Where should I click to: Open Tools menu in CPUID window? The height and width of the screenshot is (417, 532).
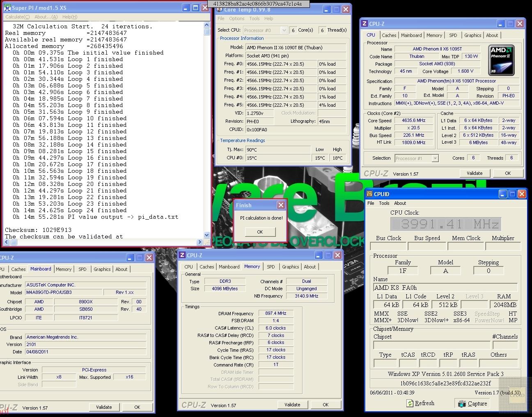point(384,203)
